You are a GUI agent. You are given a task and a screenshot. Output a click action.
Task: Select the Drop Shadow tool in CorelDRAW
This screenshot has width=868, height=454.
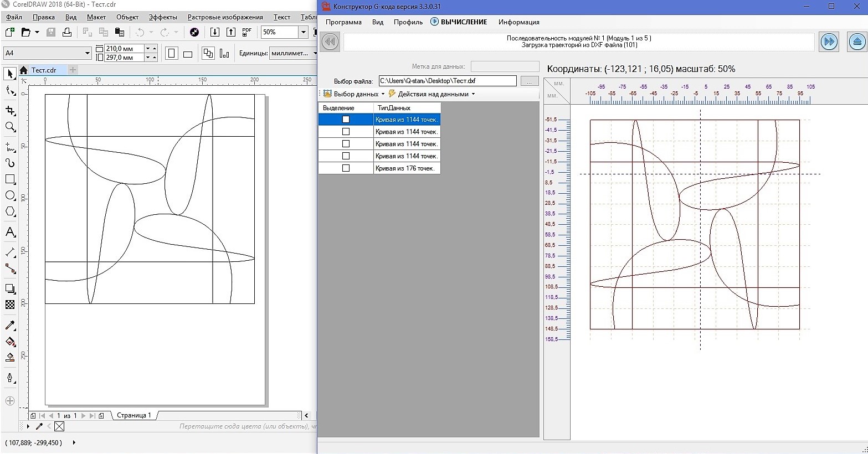tap(10, 288)
